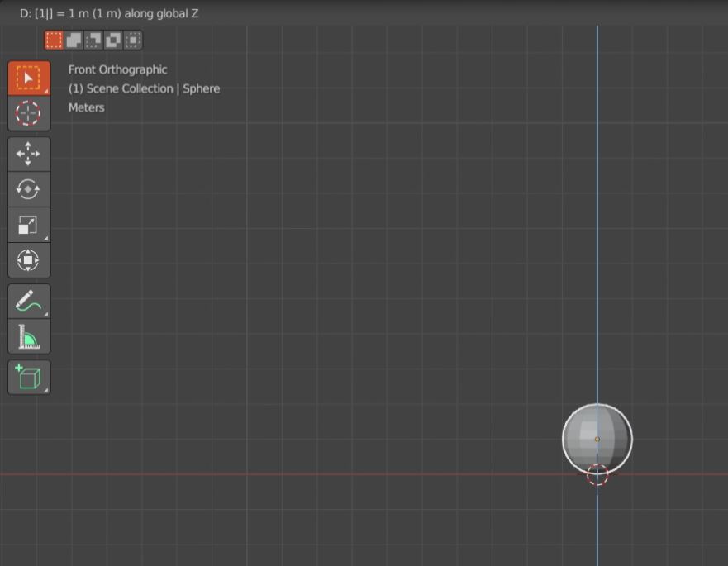The width and height of the screenshot is (728, 566).
Task: Pick the Annotate tool
Action: [28, 300]
